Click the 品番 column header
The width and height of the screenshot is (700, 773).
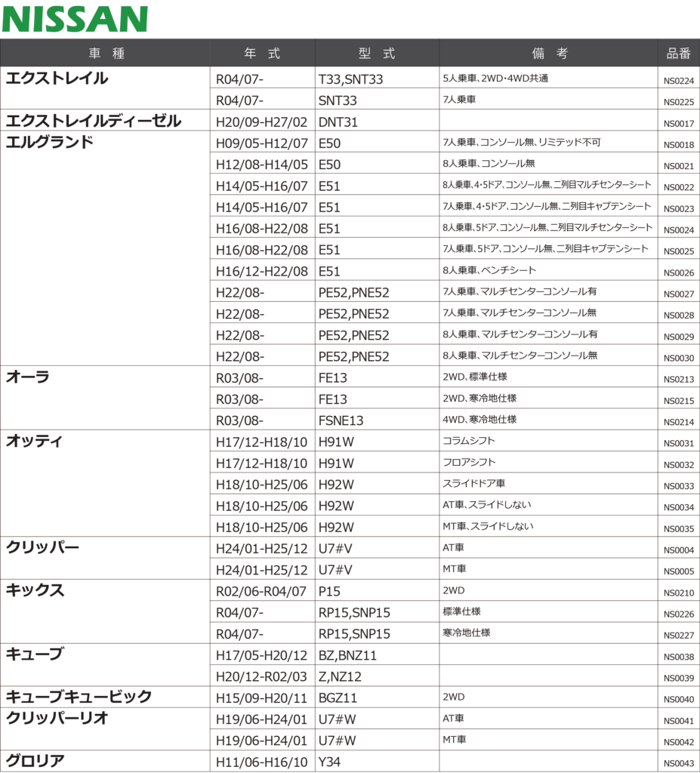pyautogui.click(x=678, y=54)
